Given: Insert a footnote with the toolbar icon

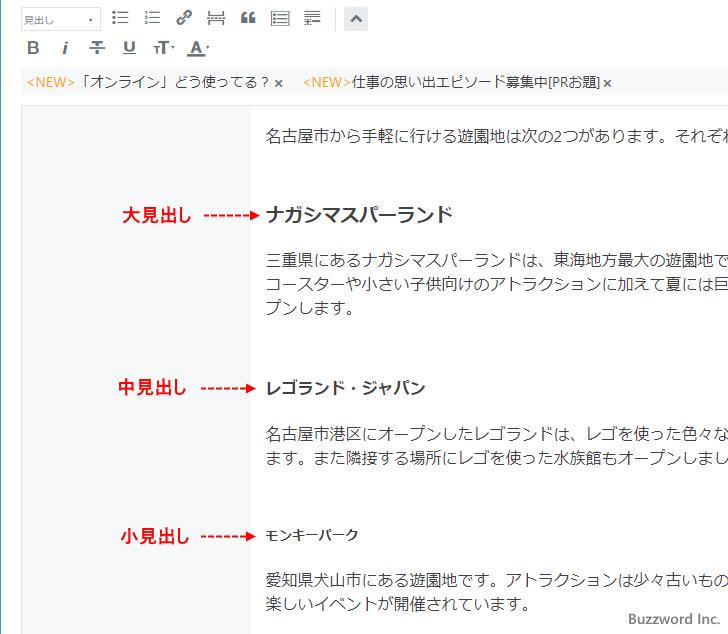Looking at the screenshot, I should coord(312,19).
